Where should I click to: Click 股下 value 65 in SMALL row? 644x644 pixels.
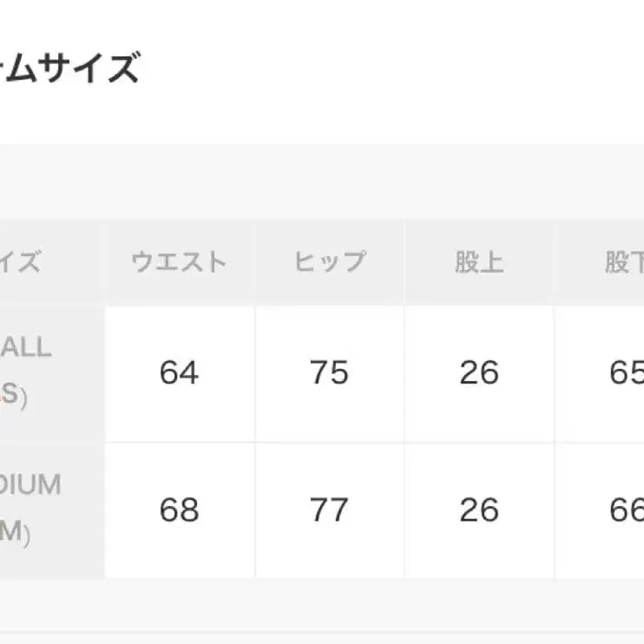tap(625, 373)
